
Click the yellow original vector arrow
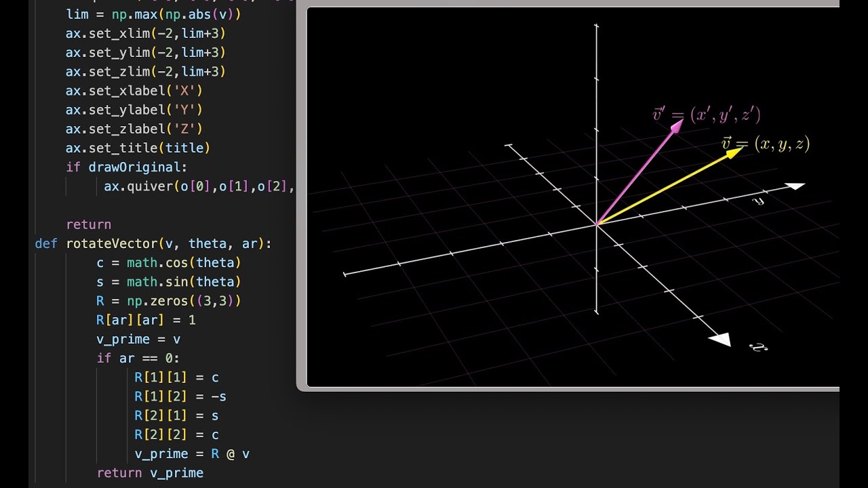669,186
